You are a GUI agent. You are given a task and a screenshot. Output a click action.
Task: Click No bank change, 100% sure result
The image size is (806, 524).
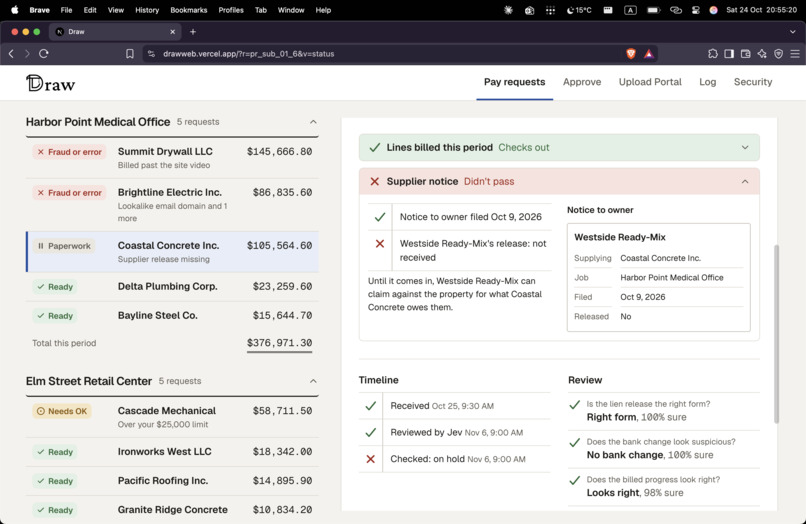pos(650,455)
